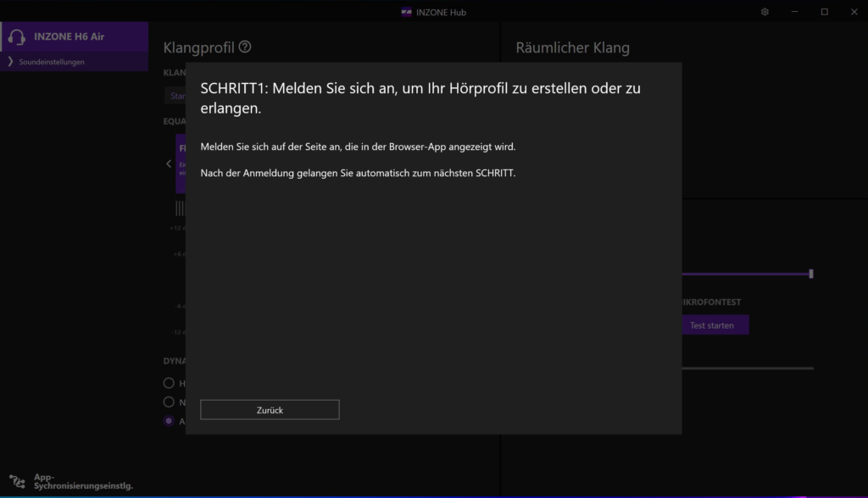Screen dimensions: 868x498
Task: Open the Soundeinstellungen menu item
Action: (x=52, y=62)
